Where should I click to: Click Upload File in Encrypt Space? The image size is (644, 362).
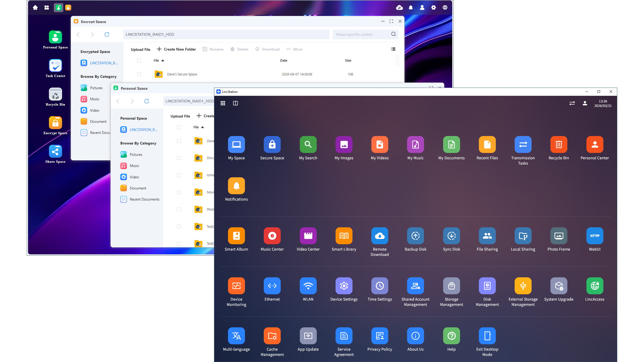coord(140,49)
